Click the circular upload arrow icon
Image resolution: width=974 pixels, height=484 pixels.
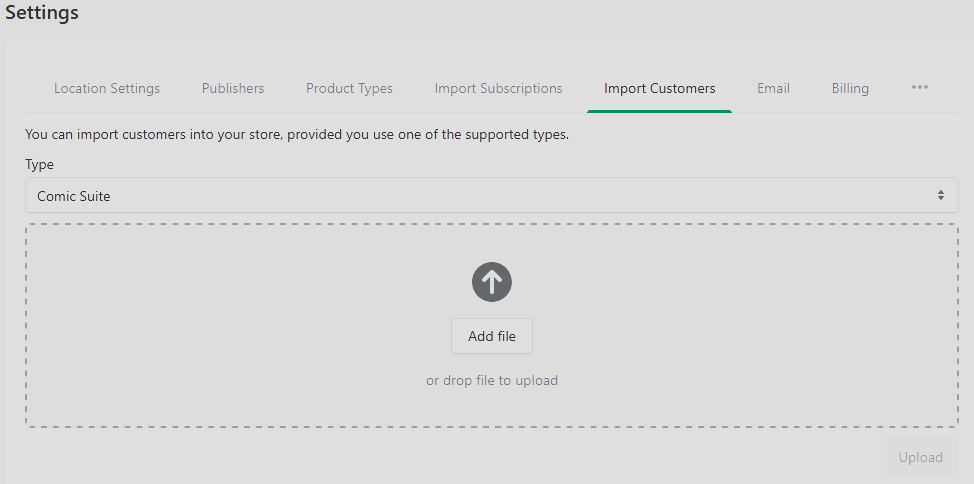pos(492,282)
